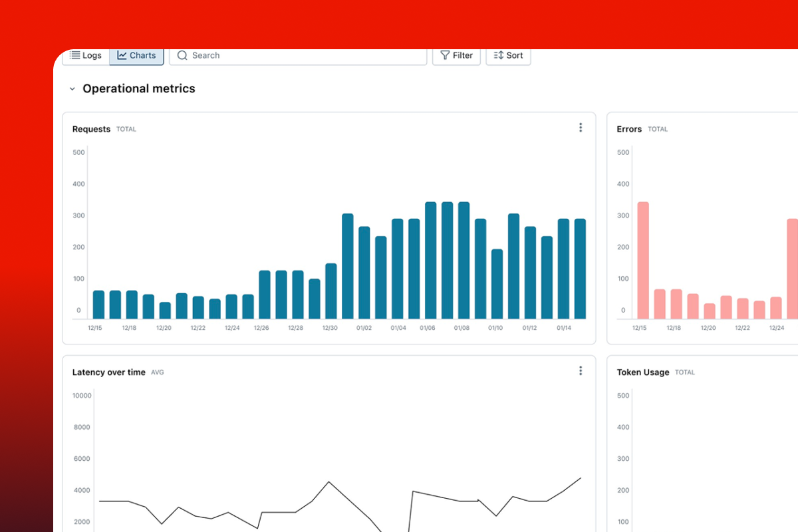Open the Requests chart options menu

pyautogui.click(x=581, y=128)
